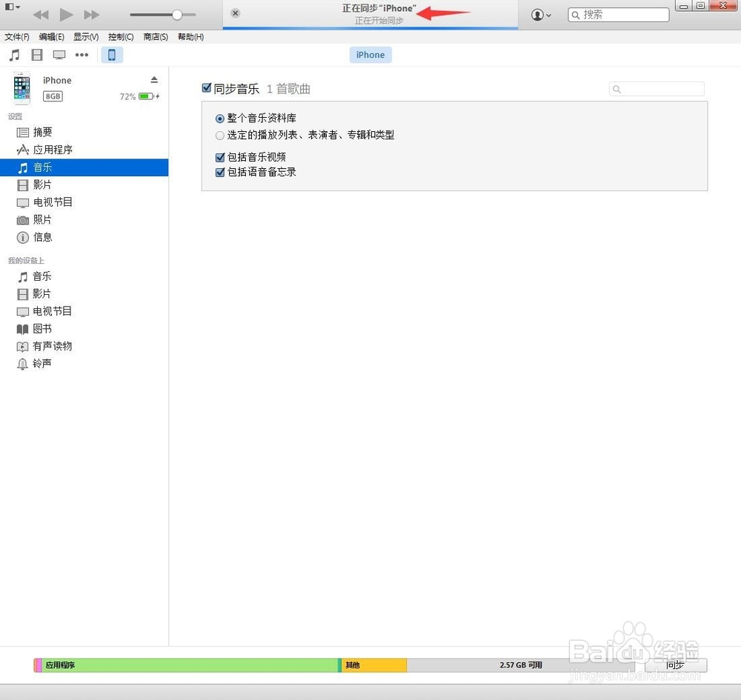Screen dimensions: 741x700
Task: Open the 帮助(H) menu
Action: (x=190, y=37)
